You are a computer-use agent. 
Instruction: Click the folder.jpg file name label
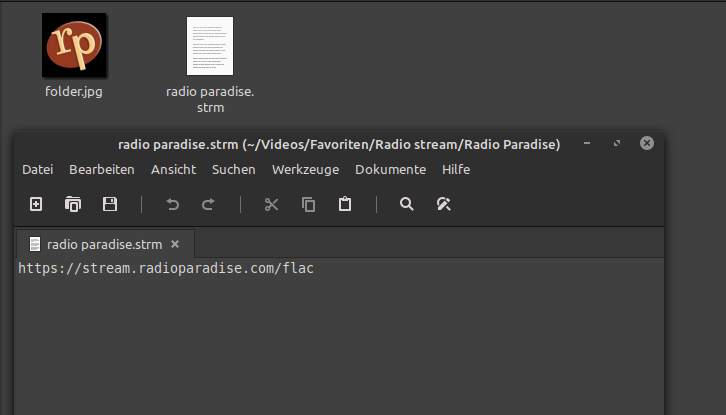(74, 92)
